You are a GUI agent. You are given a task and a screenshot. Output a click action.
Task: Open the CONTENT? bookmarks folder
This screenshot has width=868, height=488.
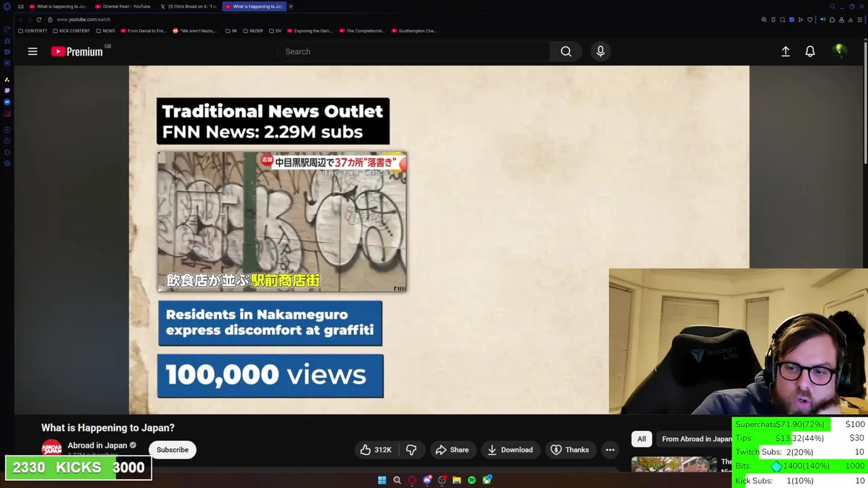click(x=33, y=30)
